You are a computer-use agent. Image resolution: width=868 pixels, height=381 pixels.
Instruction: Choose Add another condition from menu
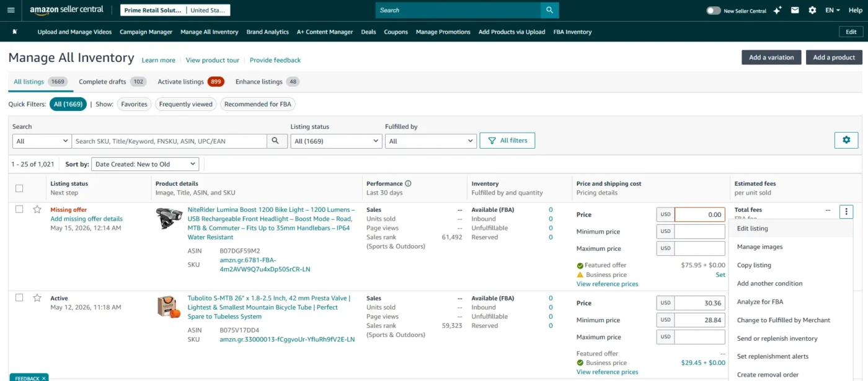790,284
